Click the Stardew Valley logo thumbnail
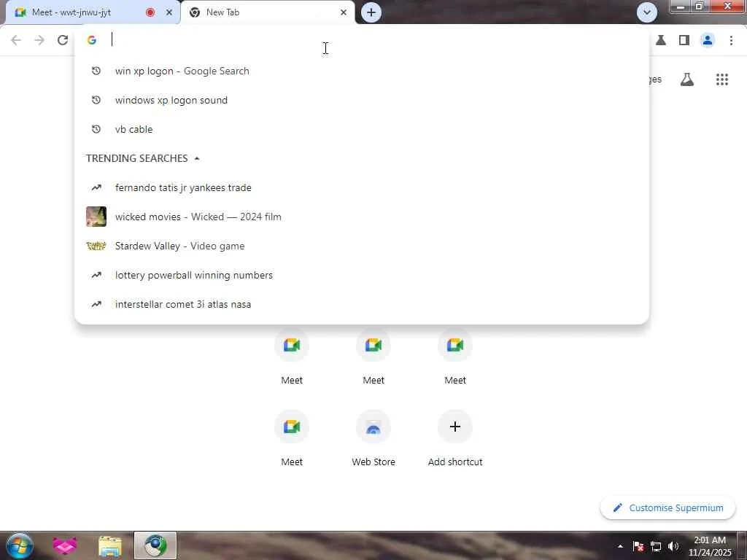Image resolution: width=747 pixels, height=560 pixels. 96,246
